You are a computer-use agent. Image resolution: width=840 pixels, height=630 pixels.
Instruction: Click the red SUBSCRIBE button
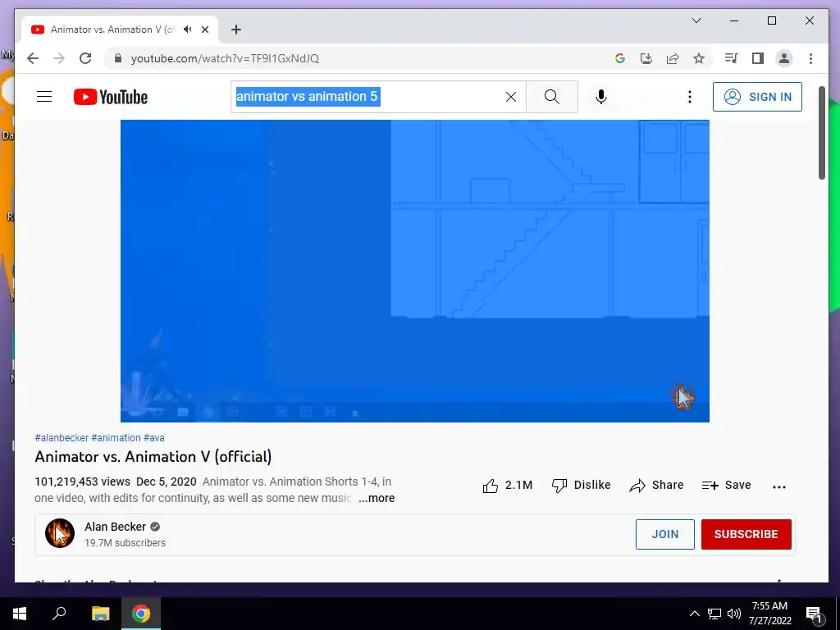click(746, 534)
